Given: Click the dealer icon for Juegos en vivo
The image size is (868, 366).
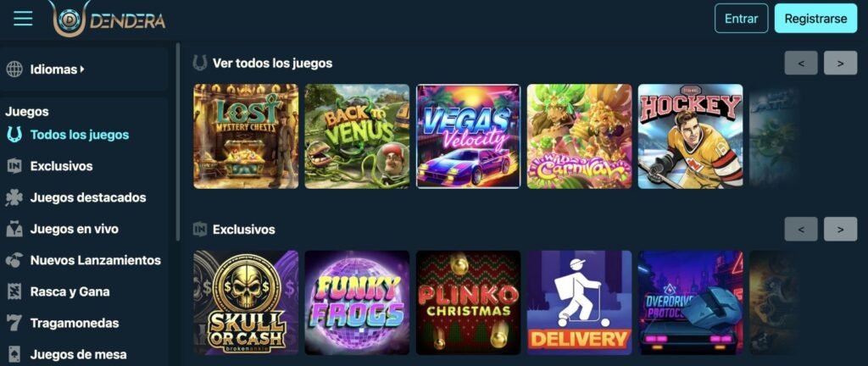Looking at the screenshot, I should tap(14, 229).
